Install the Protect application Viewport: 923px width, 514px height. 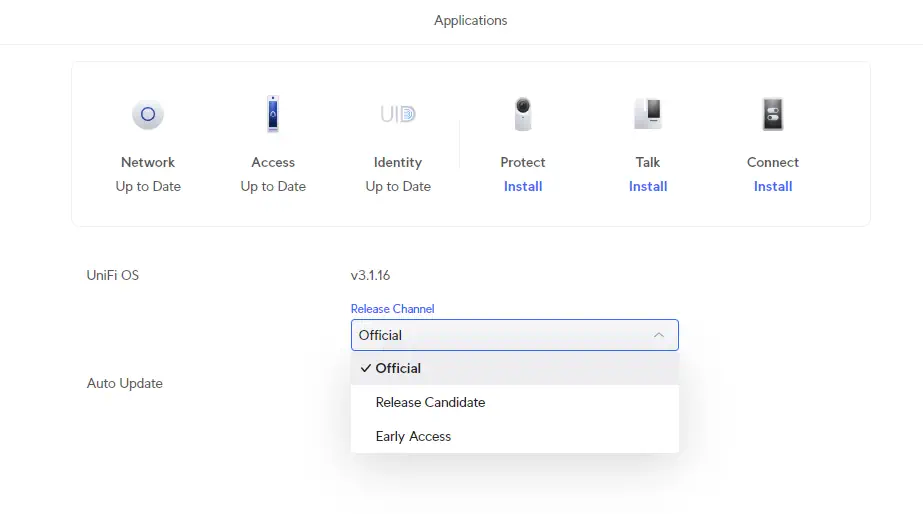pyautogui.click(x=523, y=186)
